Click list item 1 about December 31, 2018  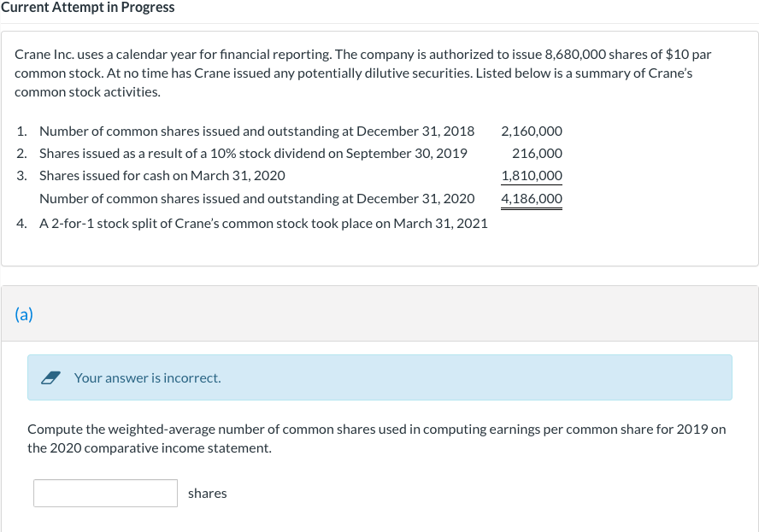(256, 132)
